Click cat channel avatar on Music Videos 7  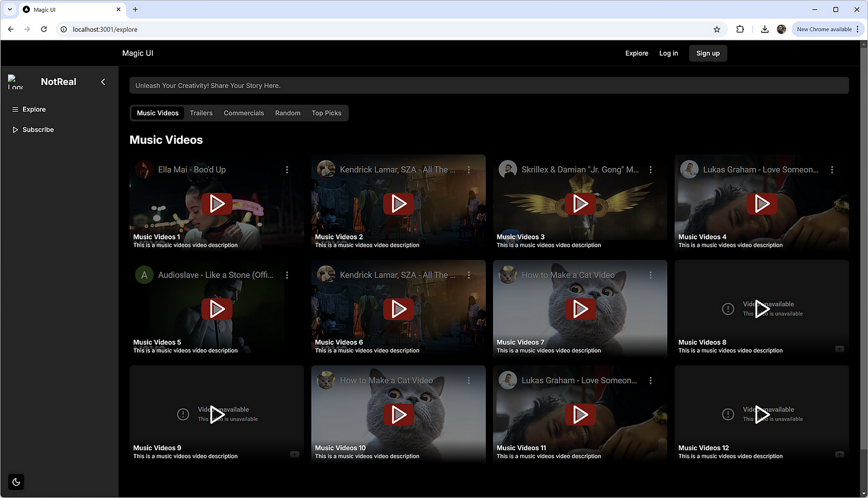[x=508, y=275]
